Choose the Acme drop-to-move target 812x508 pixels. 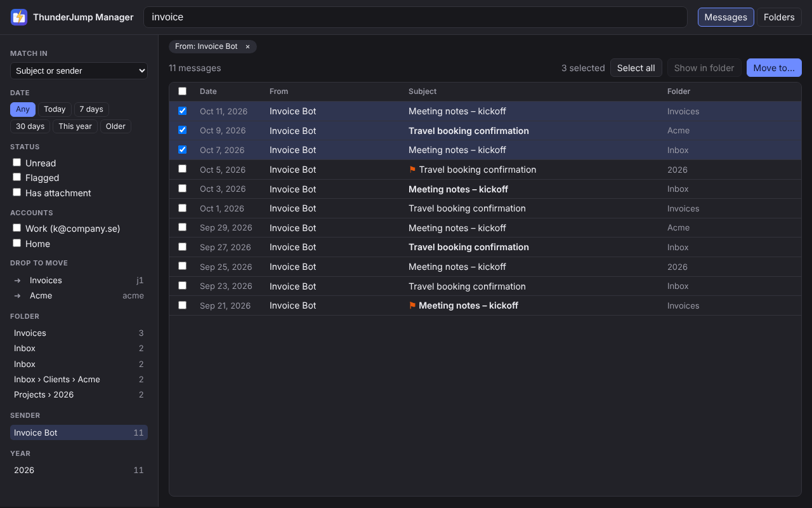click(79, 295)
